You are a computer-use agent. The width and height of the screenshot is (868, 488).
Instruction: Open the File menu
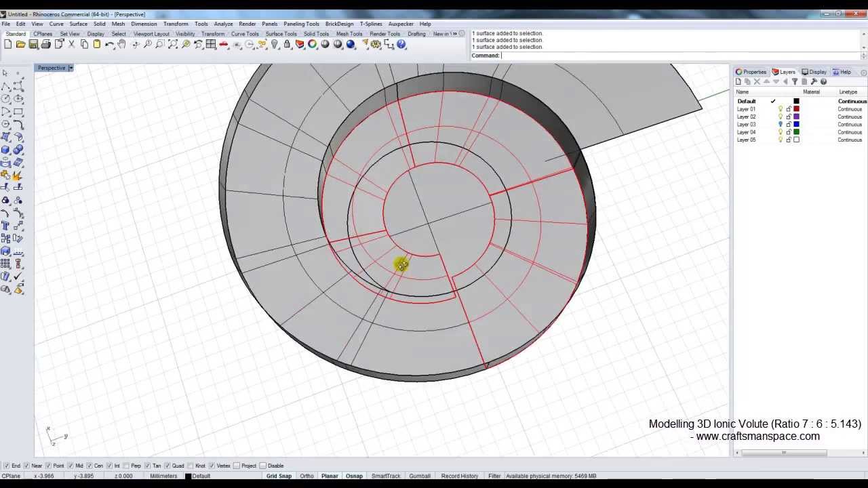click(5, 24)
